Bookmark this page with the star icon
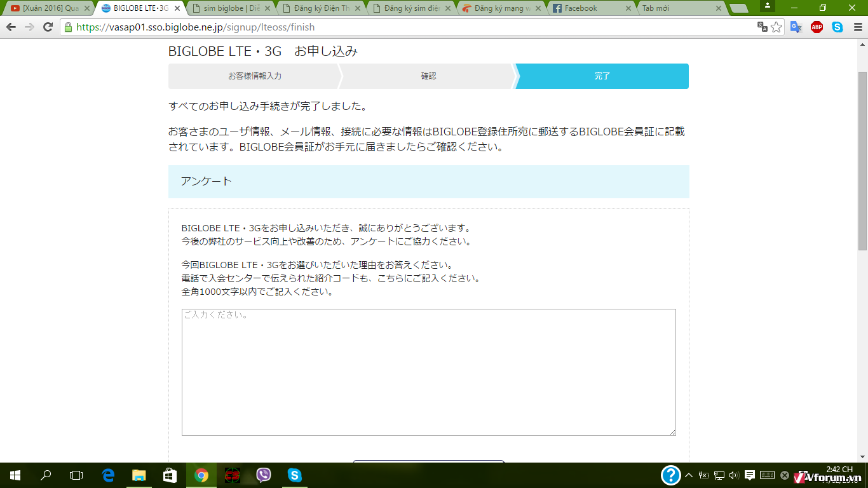868x488 pixels. 776,27
